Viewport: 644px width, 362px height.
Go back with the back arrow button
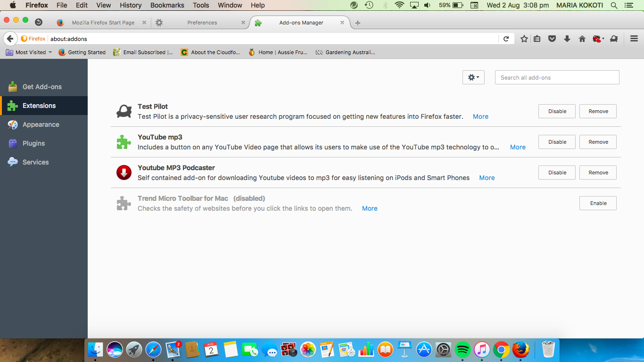point(10,39)
